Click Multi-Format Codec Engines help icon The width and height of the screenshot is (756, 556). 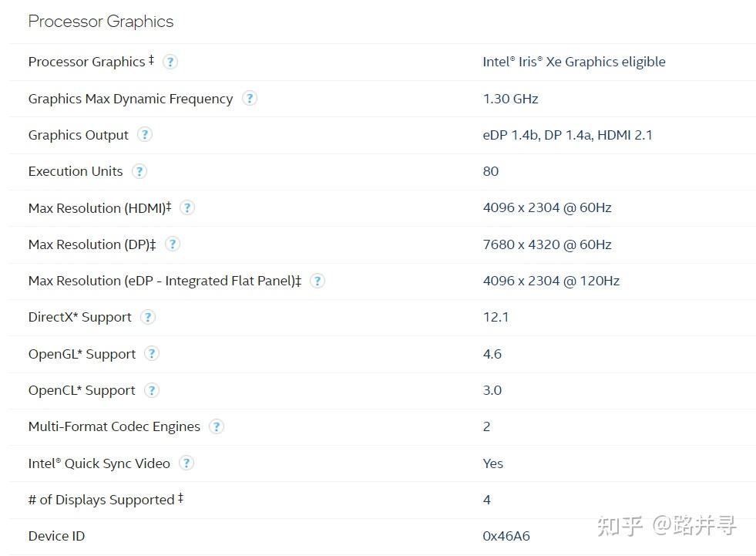coord(217,426)
